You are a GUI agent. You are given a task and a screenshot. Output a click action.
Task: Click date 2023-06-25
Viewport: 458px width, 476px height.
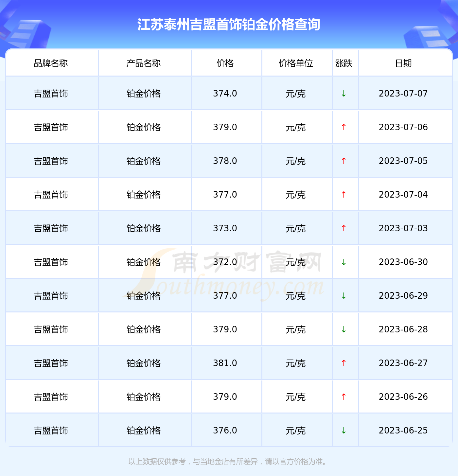[403, 431]
